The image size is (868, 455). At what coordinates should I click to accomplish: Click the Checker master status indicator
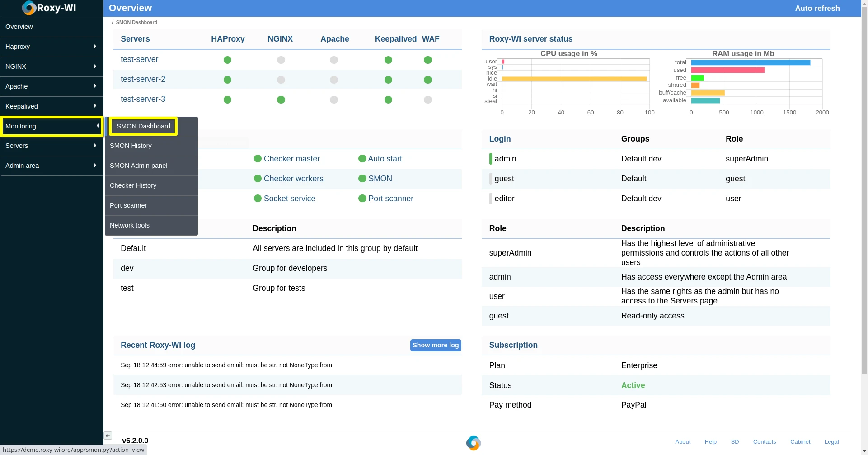tap(258, 158)
